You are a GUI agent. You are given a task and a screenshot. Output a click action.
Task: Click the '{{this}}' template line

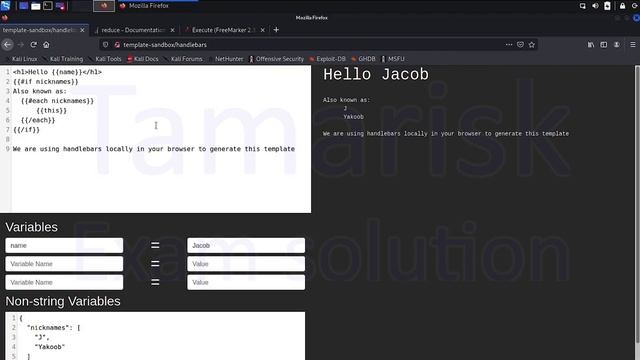[x=51, y=111]
